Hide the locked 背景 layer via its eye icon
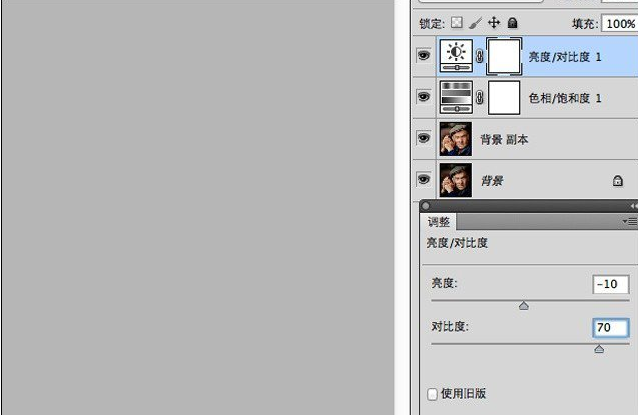 (424, 179)
